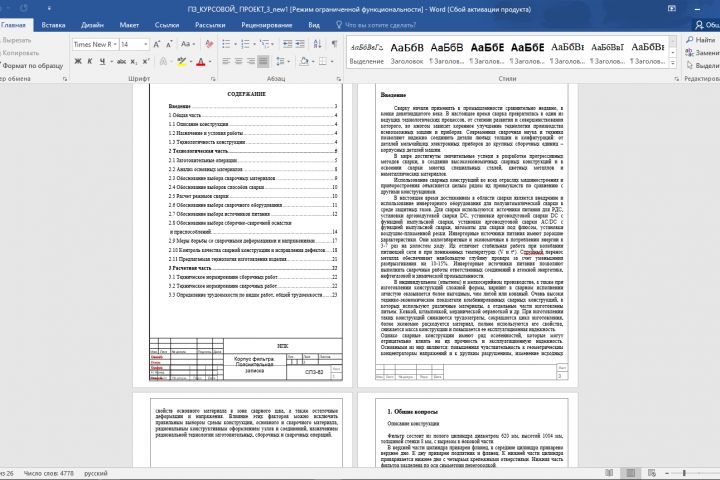Open the Шрифт dialog launcher

tap(213, 79)
